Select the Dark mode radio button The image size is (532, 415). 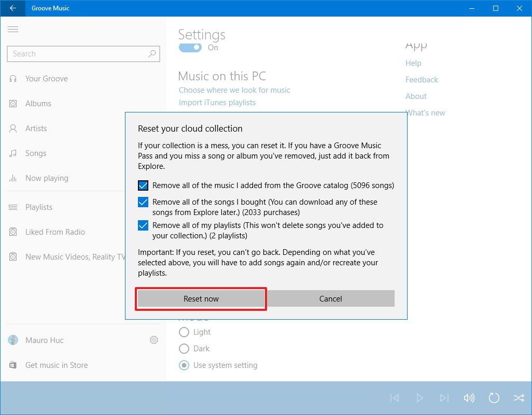tap(184, 349)
